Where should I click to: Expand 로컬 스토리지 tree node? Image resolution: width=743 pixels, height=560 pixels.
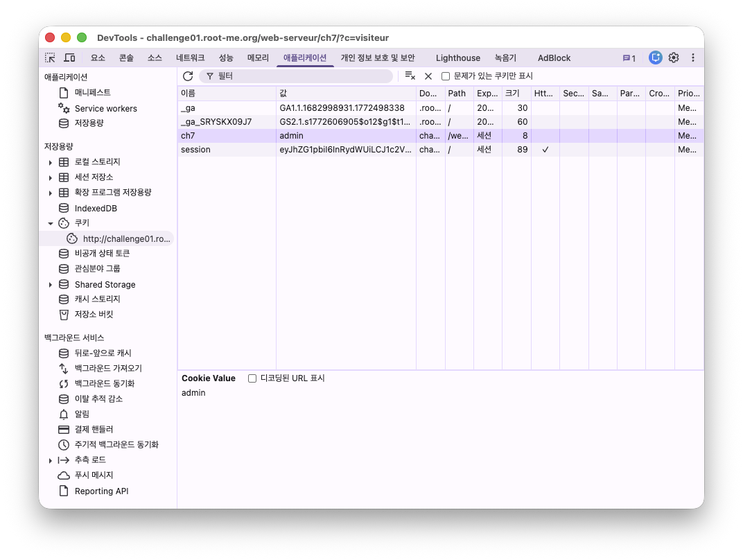click(50, 162)
